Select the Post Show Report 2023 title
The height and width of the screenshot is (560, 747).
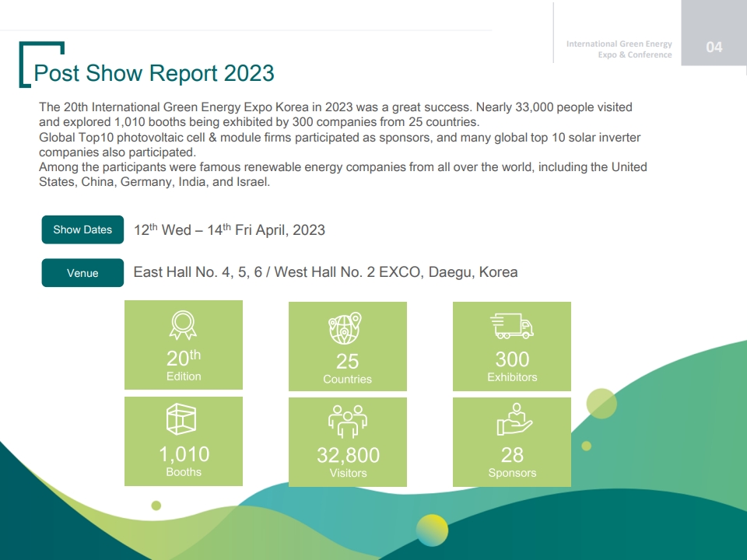pos(154,73)
